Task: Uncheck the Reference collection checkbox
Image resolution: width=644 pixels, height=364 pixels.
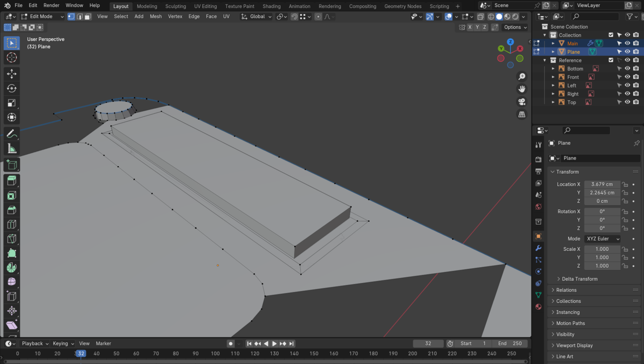Action: 611,60
